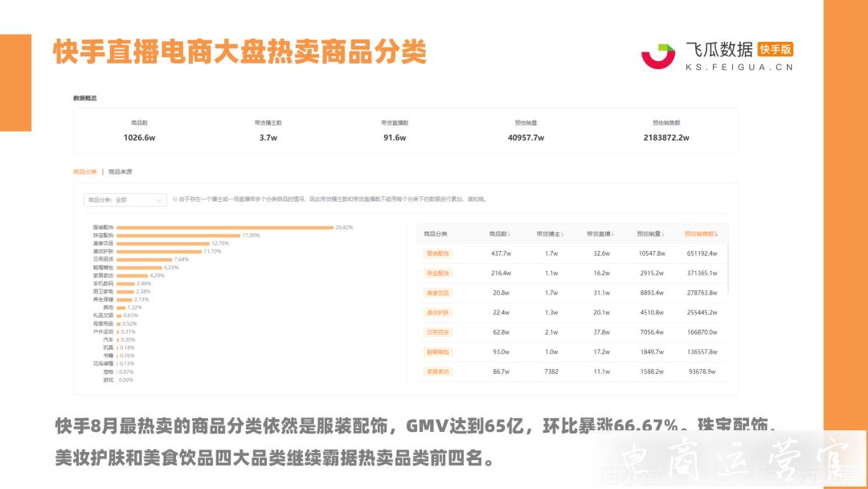Click the 预估销售额 2183872.2w overview value
This screenshot has width=868, height=489.
pyautogui.click(x=666, y=138)
